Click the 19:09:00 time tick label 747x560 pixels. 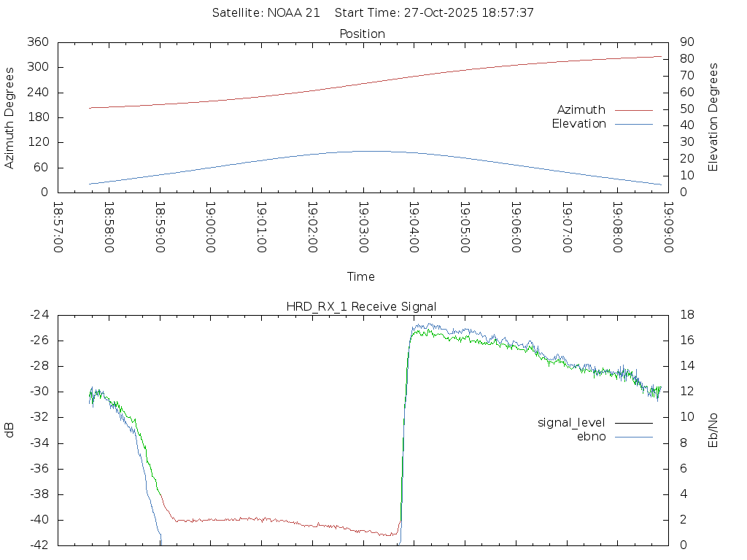(x=668, y=227)
